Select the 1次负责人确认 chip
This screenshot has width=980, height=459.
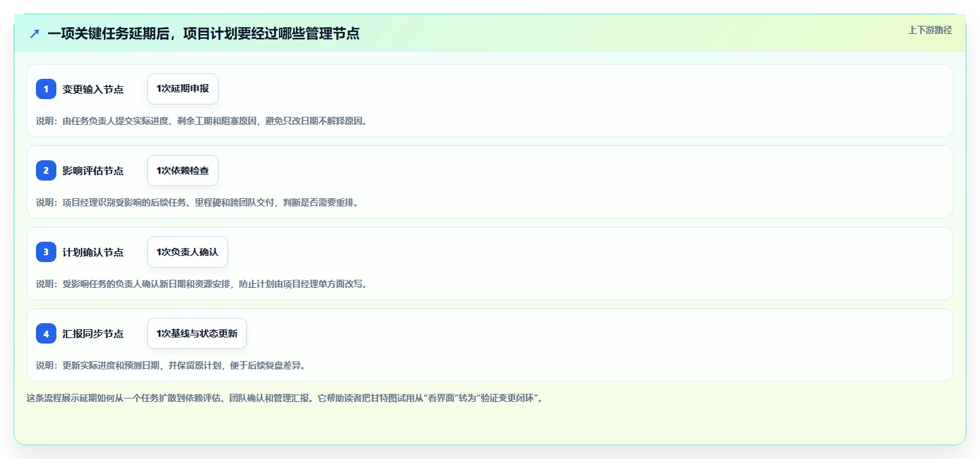point(187,252)
